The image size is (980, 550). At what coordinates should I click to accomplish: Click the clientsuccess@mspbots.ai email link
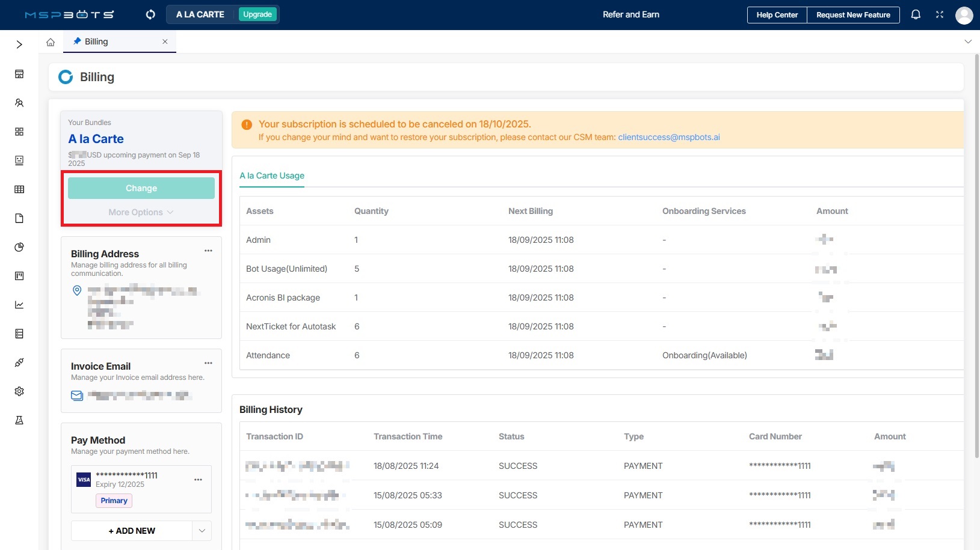point(668,137)
